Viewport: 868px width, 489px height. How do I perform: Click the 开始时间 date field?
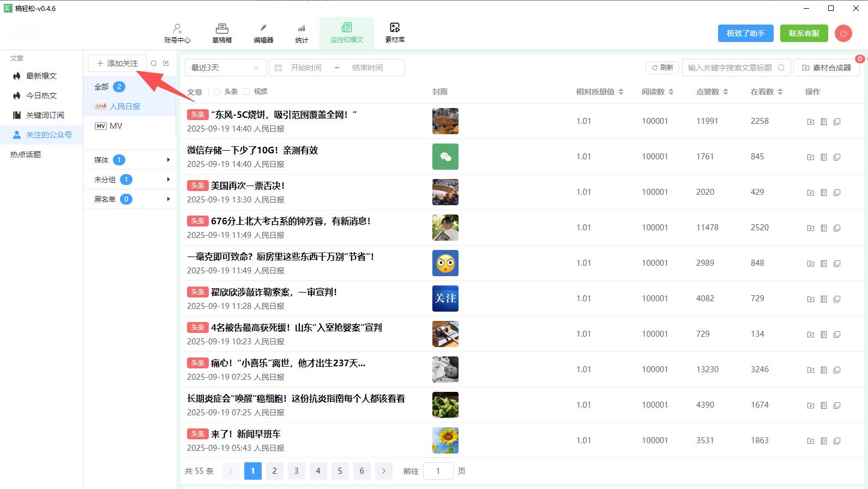click(x=306, y=68)
